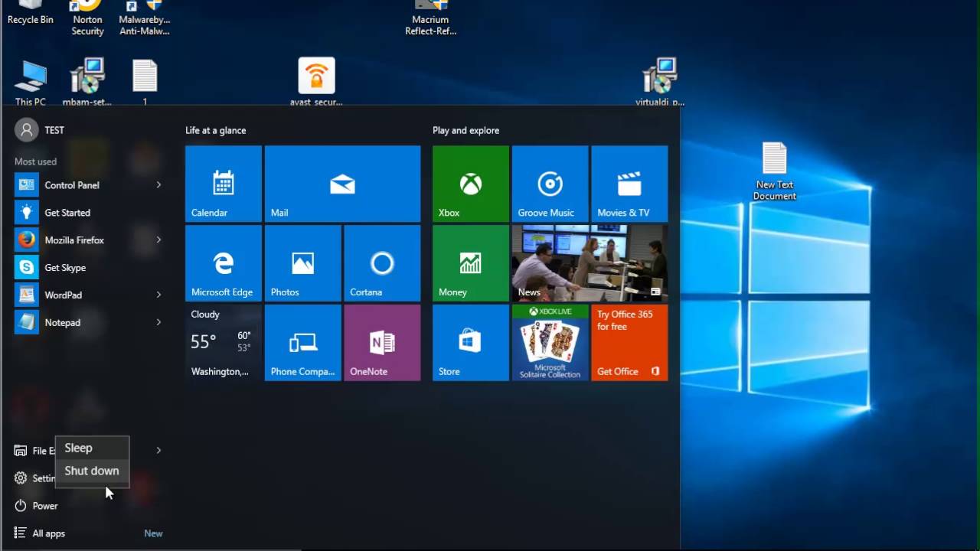
Task: Expand the Notepad jump list arrow
Action: tap(158, 323)
